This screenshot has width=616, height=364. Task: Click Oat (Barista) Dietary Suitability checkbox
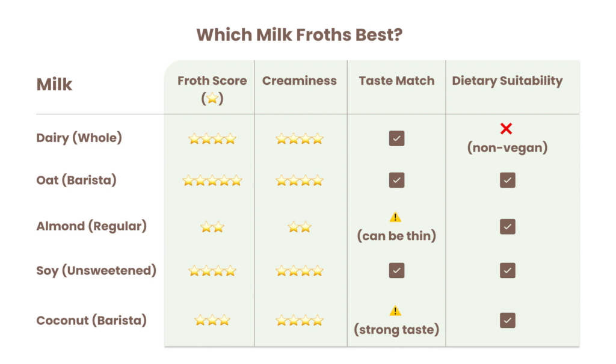pyautogui.click(x=508, y=180)
